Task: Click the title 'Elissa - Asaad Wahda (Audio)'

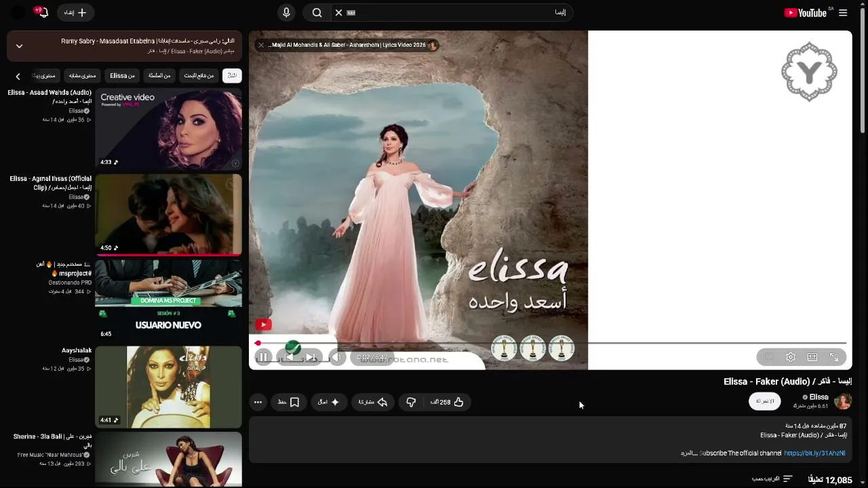Action: pos(50,97)
